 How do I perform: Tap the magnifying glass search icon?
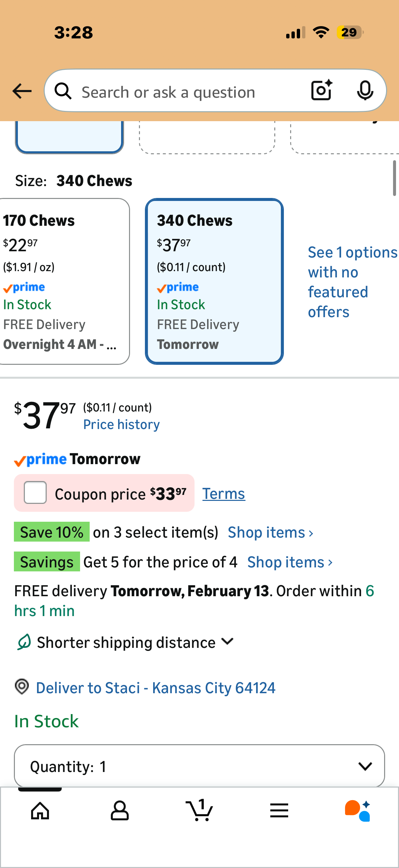coord(64,91)
